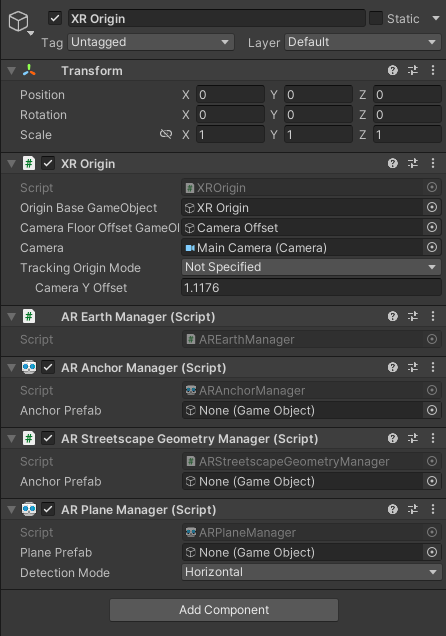
Task: Open the Transform component help reference icon
Action: click(x=392, y=71)
